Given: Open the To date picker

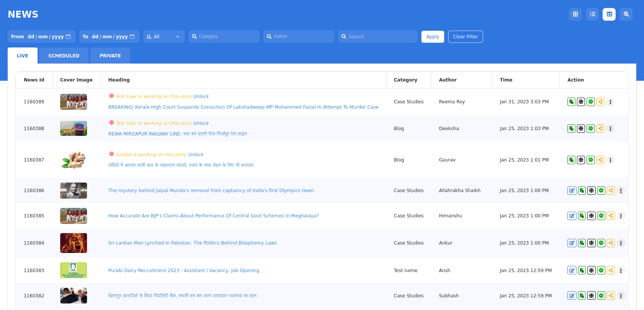Looking at the screenshot, I should point(132,37).
